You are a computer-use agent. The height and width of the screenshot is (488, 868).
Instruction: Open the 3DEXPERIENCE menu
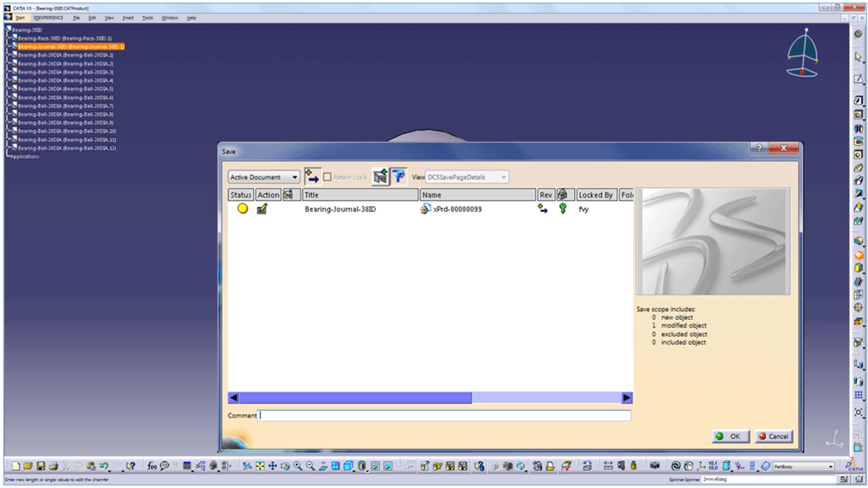click(x=48, y=18)
